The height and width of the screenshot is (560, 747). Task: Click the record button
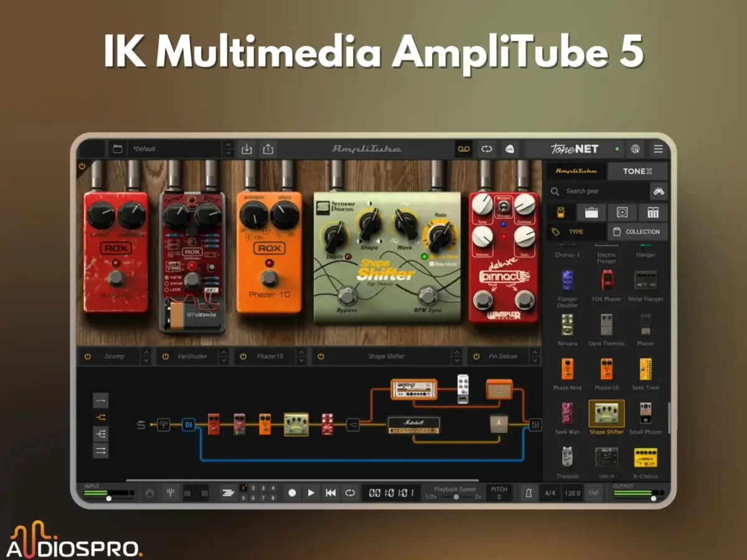pos(292,493)
